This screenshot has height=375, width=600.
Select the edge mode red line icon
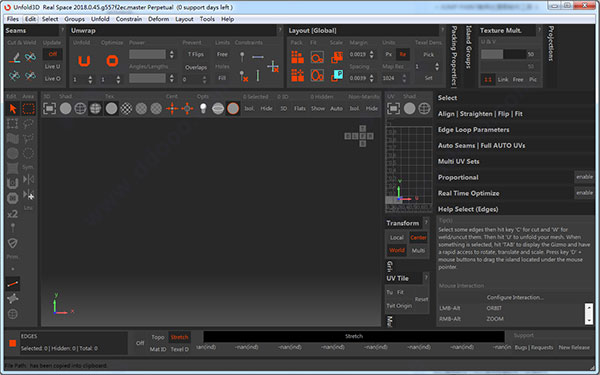coord(13,284)
